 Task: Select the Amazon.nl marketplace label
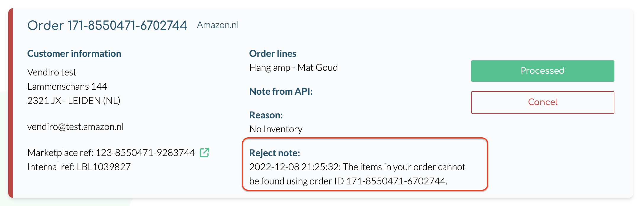pyautogui.click(x=218, y=25)
